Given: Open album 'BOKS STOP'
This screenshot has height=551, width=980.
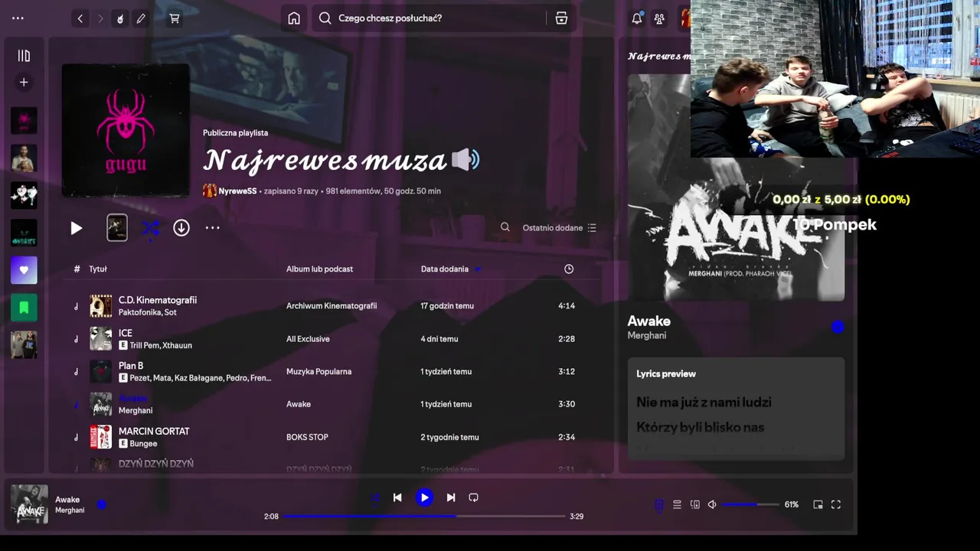Looking at the screenshot, I should (x=307, y=438).
